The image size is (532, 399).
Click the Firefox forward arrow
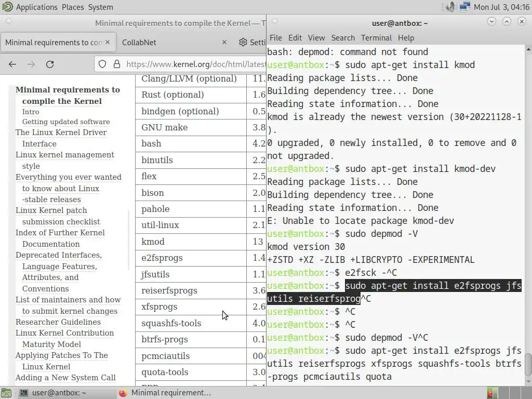click(x=31, y=64)
